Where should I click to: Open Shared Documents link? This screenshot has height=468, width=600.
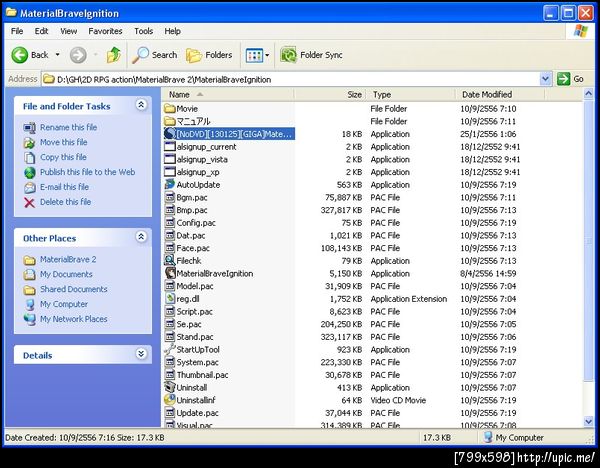click(x=73, y=289)
